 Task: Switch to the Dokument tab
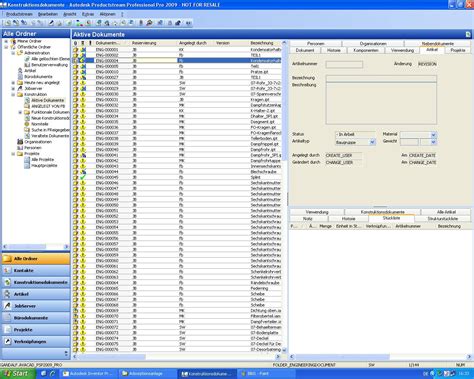(305, 50)
